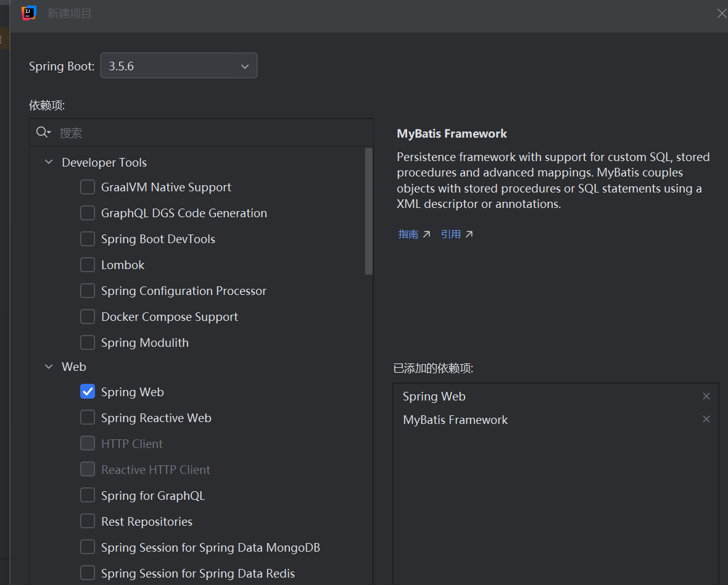The width and height of the screenshot is (728, 585).
Task: Enable Spring Session for Spring Data MongoDB
Action: 87,547
